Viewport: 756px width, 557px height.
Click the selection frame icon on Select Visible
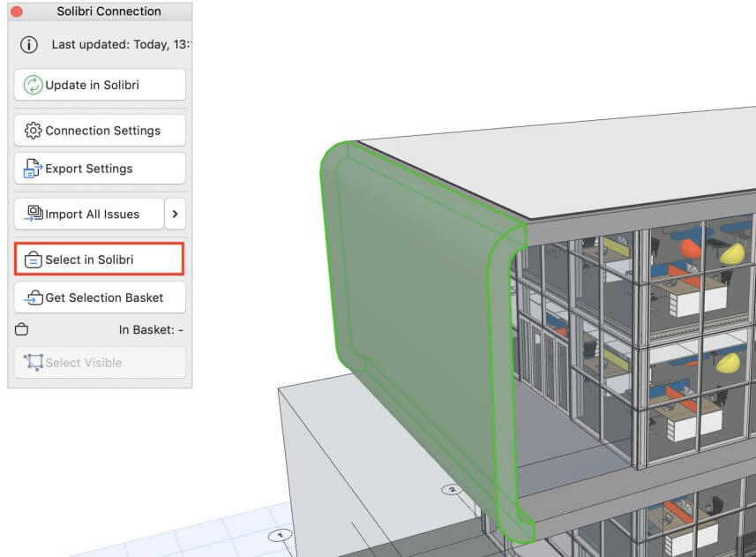click(34, 362)
